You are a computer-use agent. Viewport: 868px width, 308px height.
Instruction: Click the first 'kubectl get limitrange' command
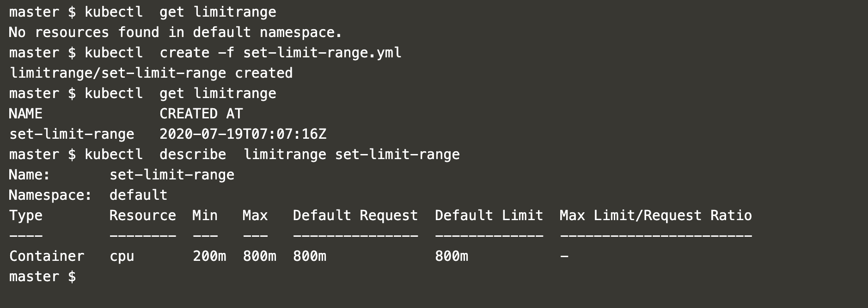180,12
